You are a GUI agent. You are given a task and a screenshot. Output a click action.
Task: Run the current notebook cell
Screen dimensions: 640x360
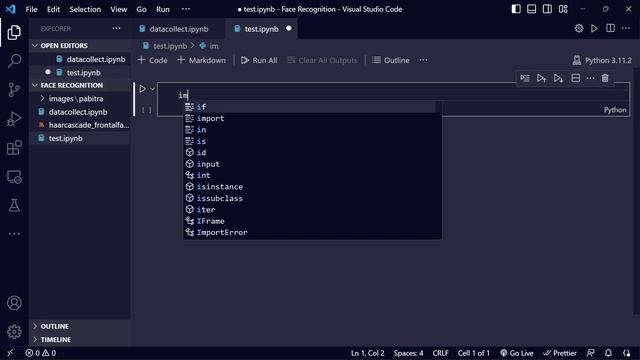142,89
